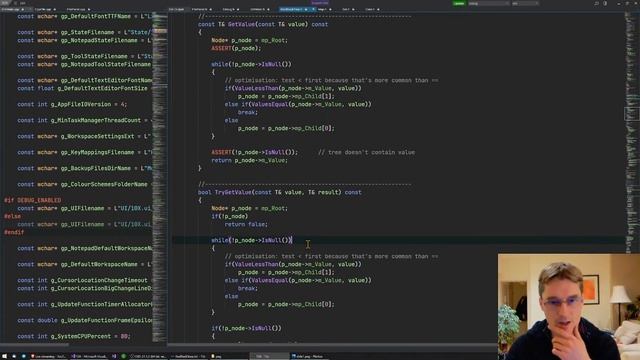This screenshot has width=640, height=360.
Task: Click the '#else' preprocessor line
Action: coord(12,216)
